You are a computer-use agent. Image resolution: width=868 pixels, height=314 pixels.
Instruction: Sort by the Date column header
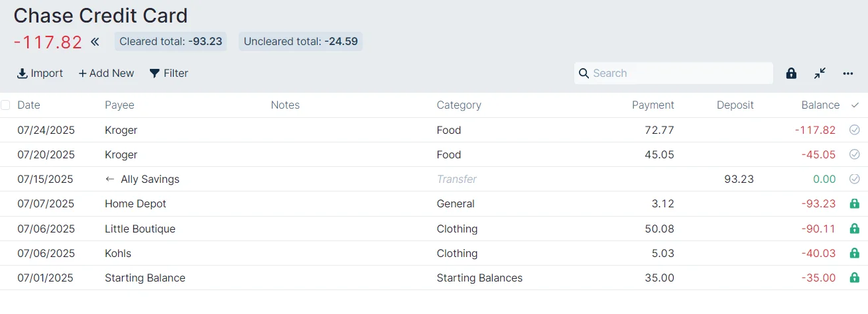click(29, 105)
